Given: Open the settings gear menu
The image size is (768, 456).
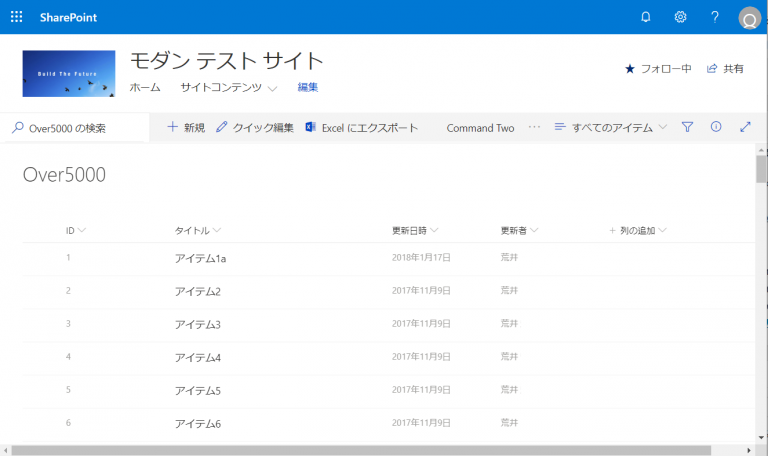Looking at the screenshot, I should pyautogui.click(x=680, y=17).
